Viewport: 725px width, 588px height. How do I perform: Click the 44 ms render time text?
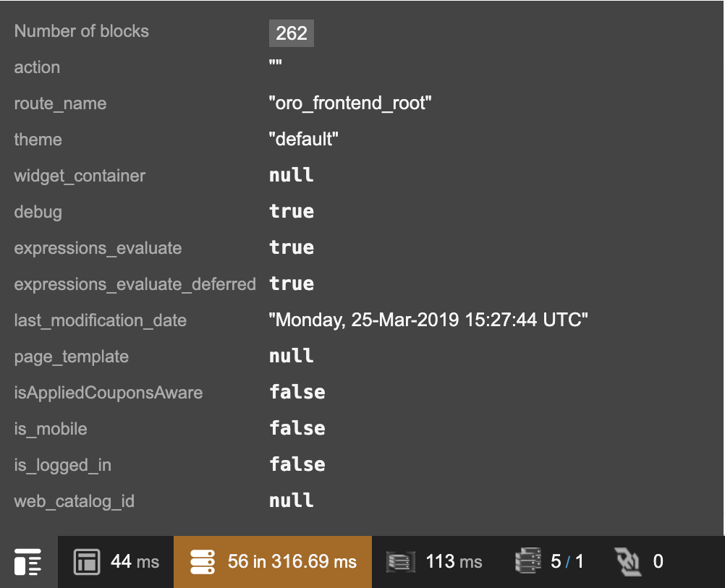click(135, 562)
